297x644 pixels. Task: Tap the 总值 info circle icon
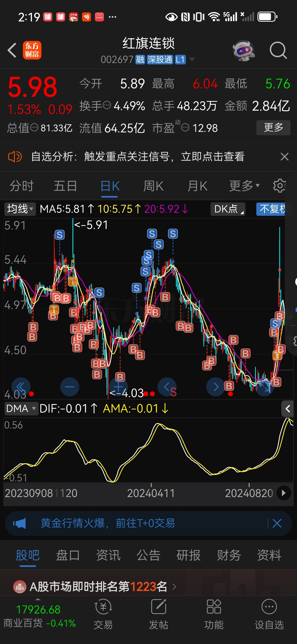pyautogui.click(x=34, y=127)
